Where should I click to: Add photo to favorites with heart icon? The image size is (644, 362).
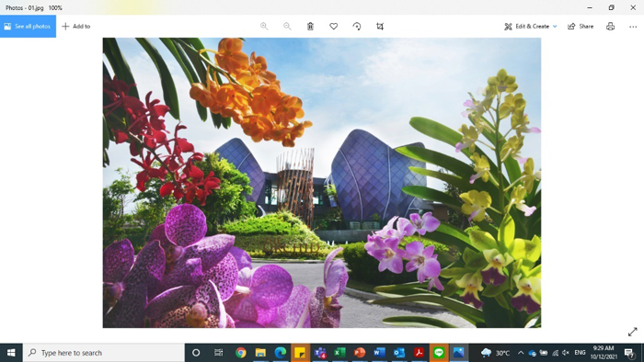click(333, 27)
